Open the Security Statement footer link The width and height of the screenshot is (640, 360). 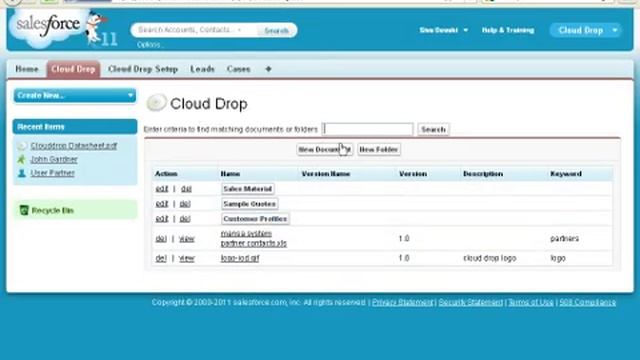471,302
